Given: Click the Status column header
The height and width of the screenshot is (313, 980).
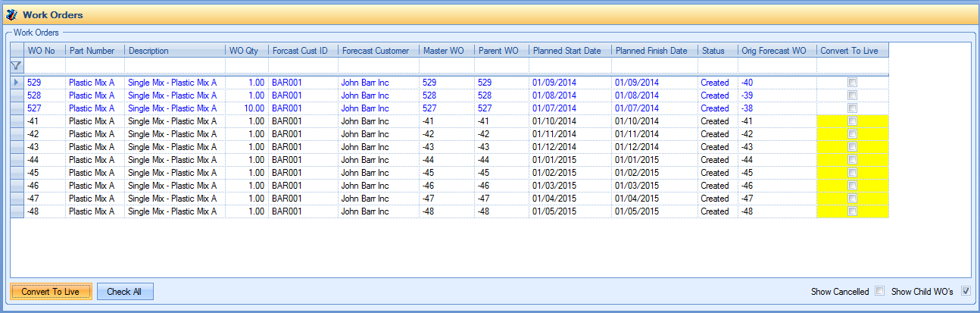Looking at the screenshot, I should (x=716, y=51).
